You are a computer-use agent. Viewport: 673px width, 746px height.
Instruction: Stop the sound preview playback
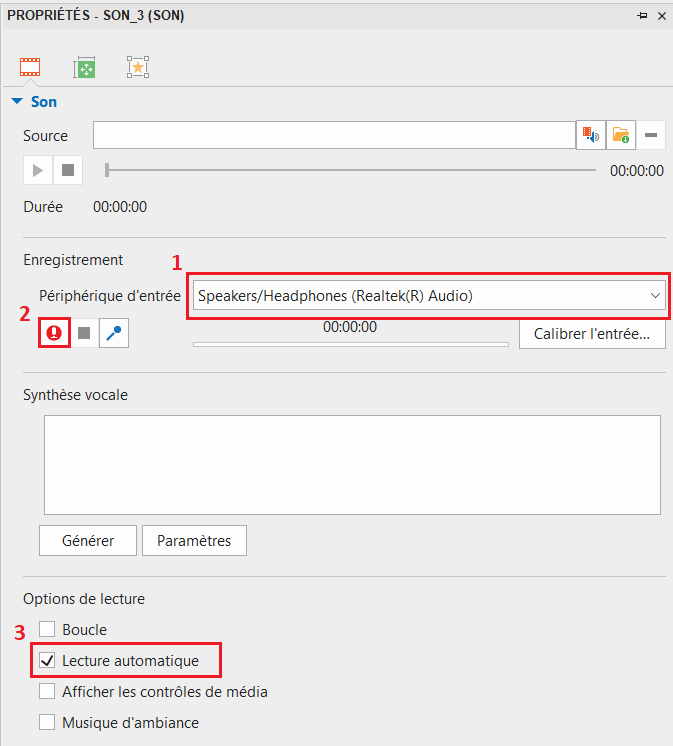68,170
